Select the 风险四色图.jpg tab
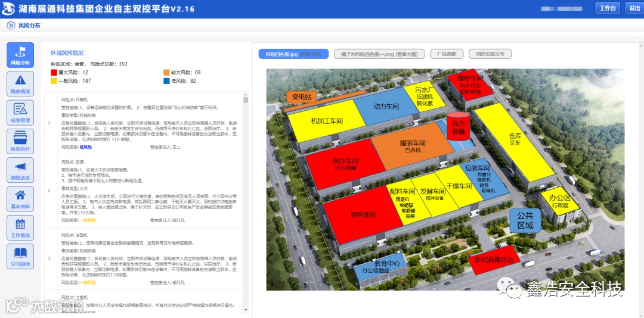 pos(293,54)
